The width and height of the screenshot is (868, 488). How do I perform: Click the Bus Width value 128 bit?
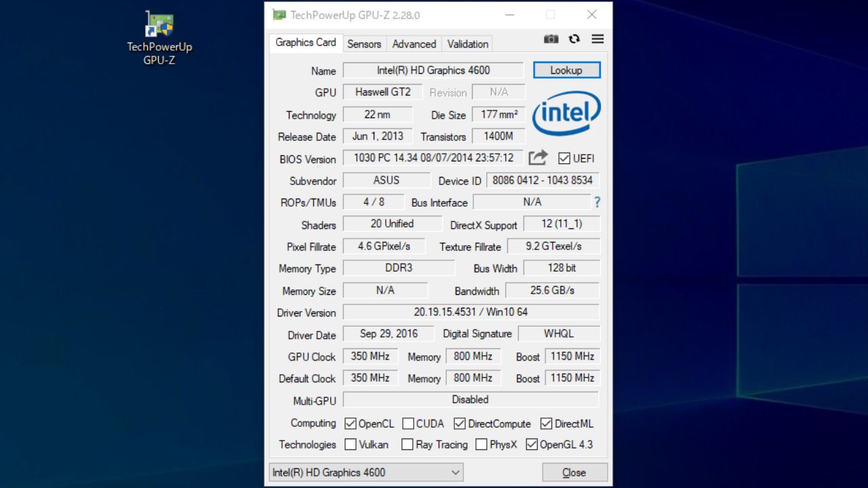[561, 268]
